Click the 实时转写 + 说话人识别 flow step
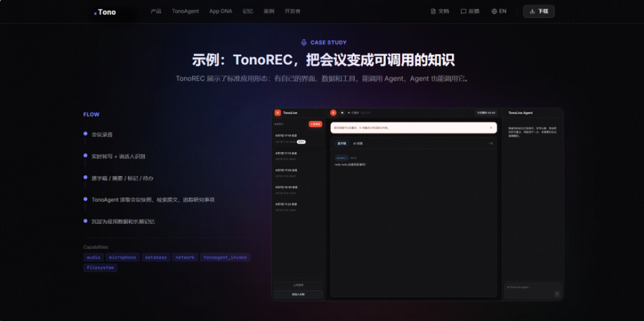The image size is (644, 321). pyautogui.click(x=118, y=156)
